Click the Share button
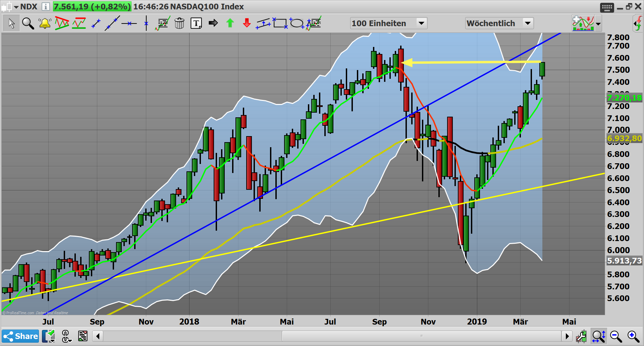 (x=20, y=336)
